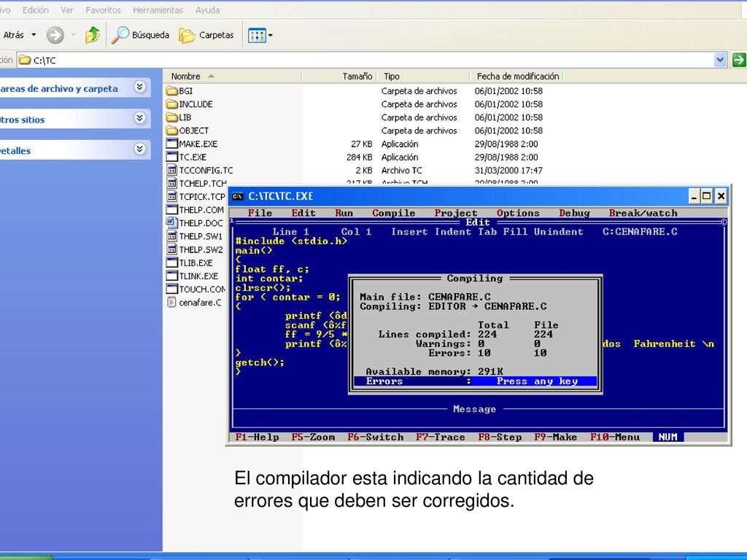Select TCCONFIG.TC file icon
Viewport: 747px width, 560px height.
pyautogui.click(x=172, y=170)
